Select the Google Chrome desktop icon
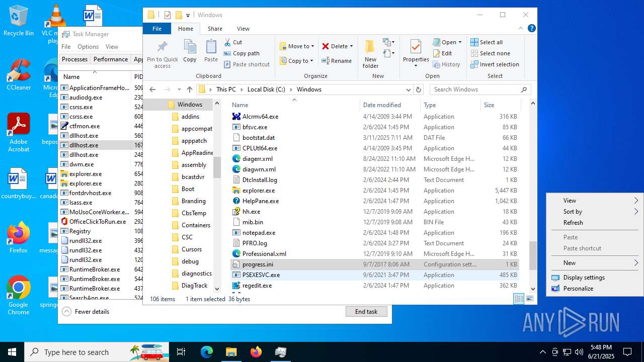This screenshot has width=644, height=362. click(x=19, y=296)
